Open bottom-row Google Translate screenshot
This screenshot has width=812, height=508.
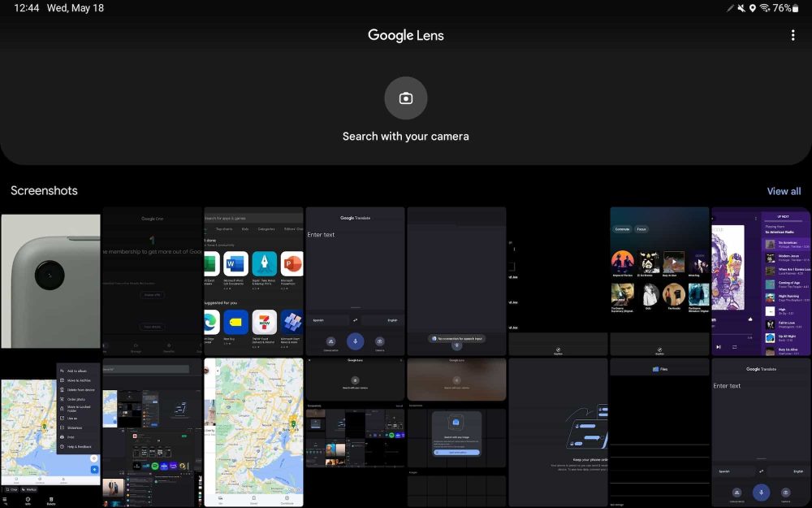761,432
